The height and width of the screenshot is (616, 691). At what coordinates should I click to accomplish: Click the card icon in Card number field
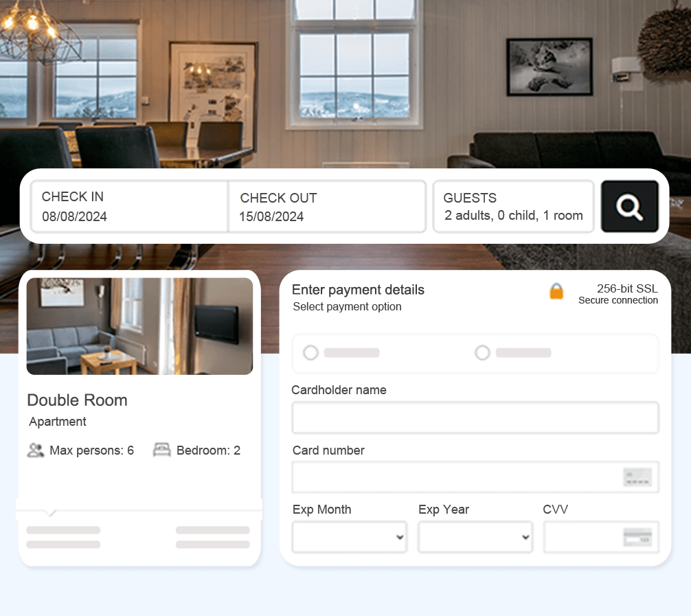click(637, 477)
